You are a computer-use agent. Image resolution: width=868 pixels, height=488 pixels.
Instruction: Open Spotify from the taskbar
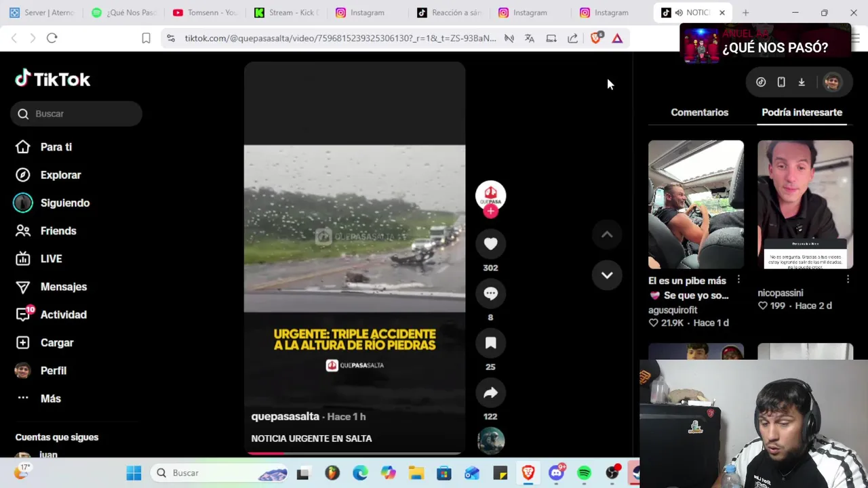pyautogui.click(x=584, y=473)
